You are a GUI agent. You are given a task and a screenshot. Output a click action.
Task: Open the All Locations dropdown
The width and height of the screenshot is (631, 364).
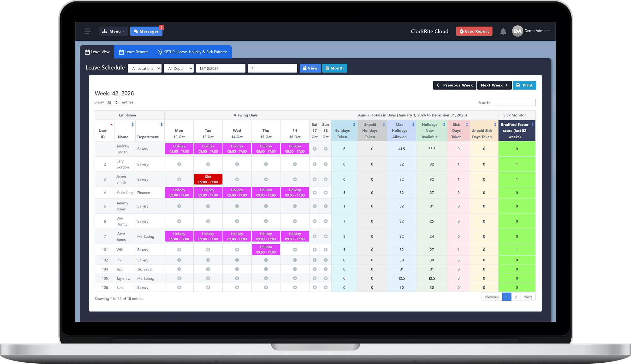[x=144, y=68]
